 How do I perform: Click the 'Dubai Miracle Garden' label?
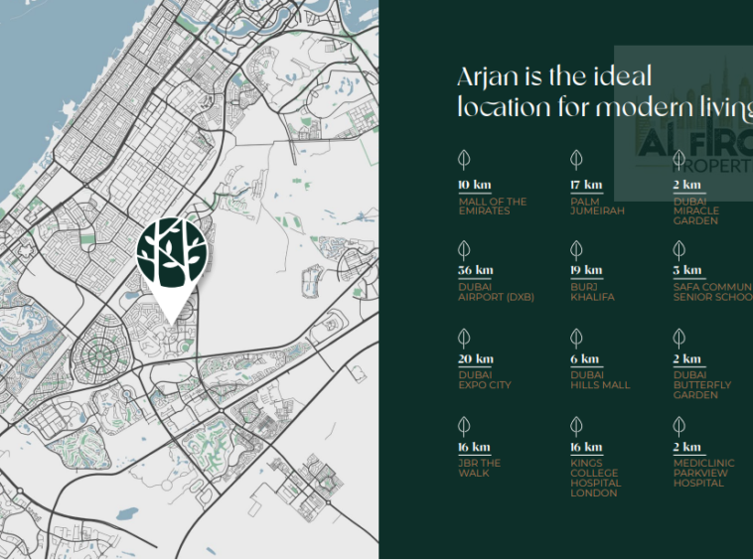695,211
